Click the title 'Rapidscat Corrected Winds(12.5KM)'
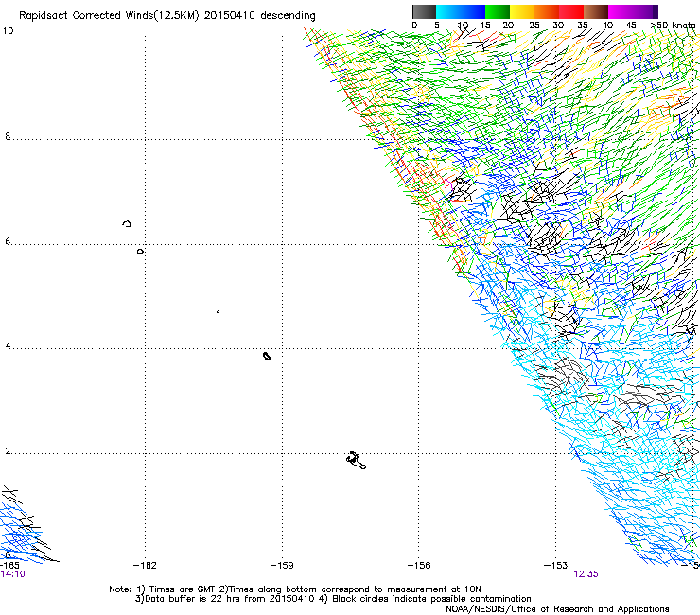This screenshot has width=700, height=615. click(x=109, y=16)
